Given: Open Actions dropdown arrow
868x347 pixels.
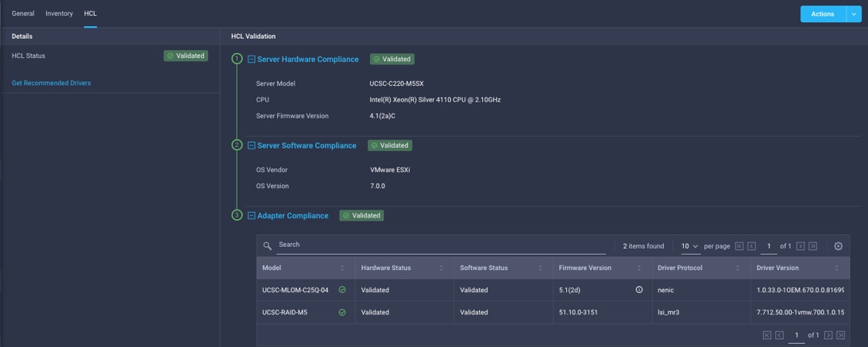Looking at the screenshot, I should point(854,13).
